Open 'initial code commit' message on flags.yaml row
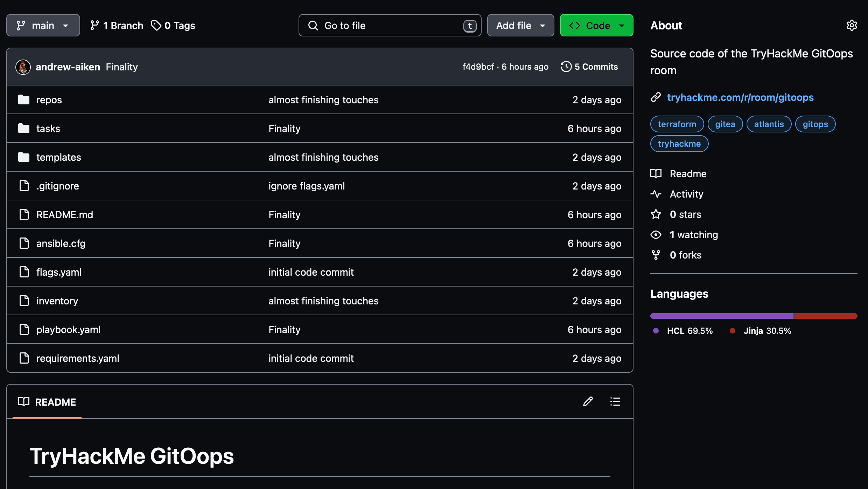The image size is (868, 489). (311, 272)
